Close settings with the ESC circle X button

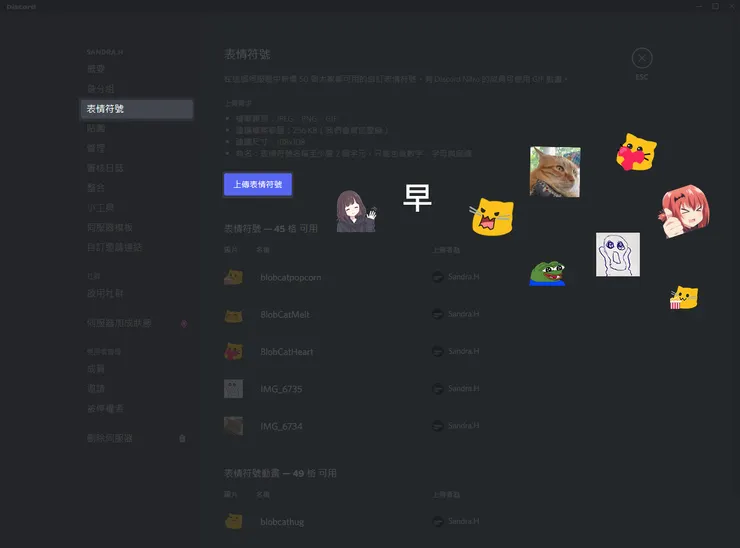(x=642, y=58)
